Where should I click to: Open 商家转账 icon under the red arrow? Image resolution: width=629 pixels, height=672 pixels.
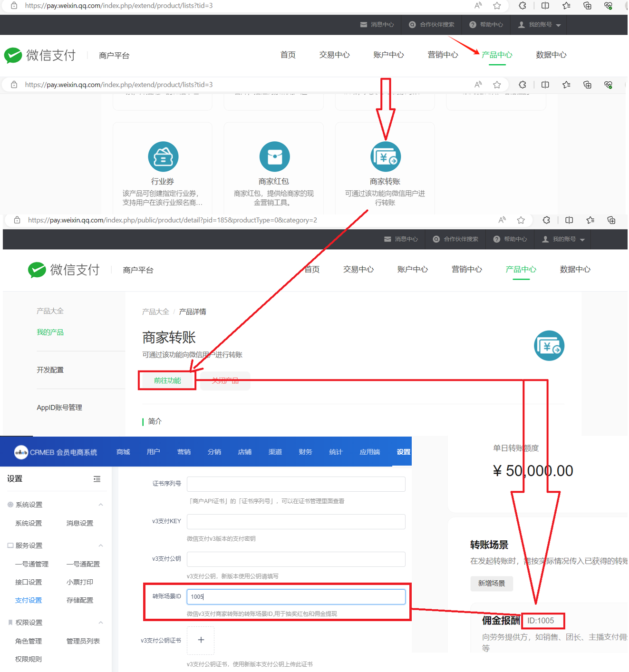[x=385, y=156]
